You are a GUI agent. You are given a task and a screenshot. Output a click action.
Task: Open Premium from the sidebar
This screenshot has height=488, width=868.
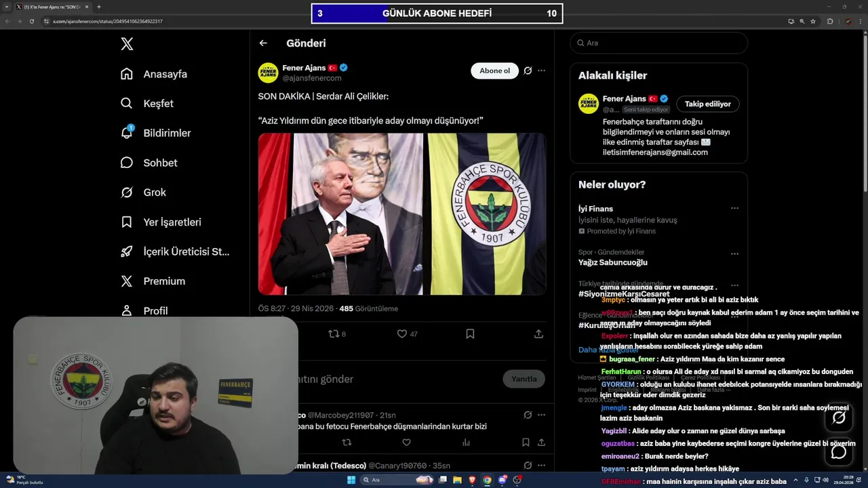coord(153,281)
